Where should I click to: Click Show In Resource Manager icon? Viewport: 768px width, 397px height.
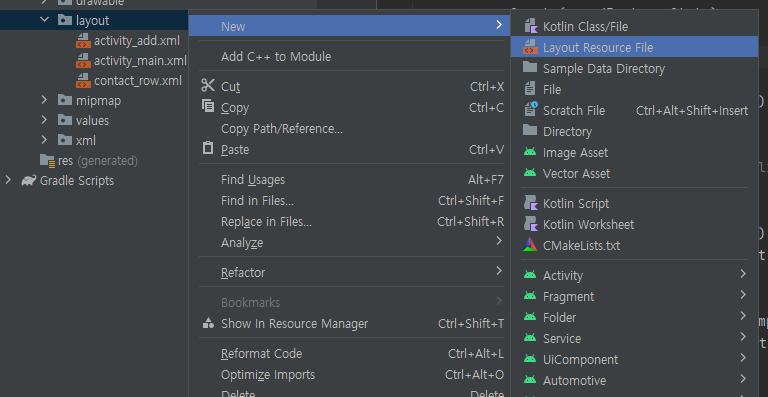click(208, 323)
